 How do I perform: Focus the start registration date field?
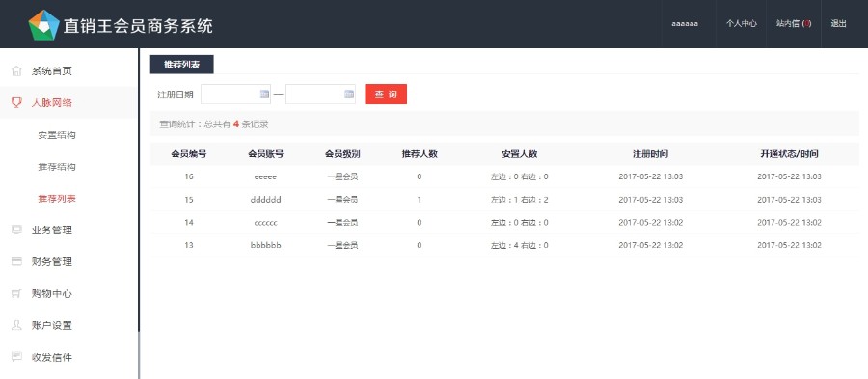pyautogui.click(x=235, y=95)
